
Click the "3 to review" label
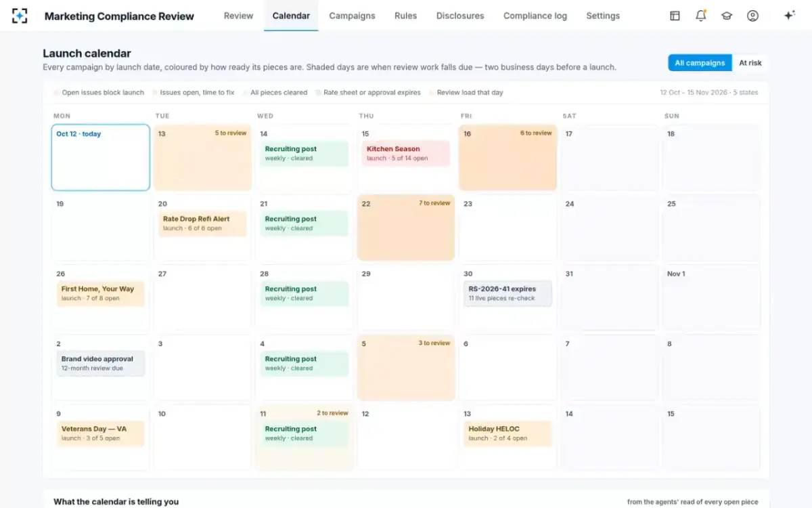[434, 343]
